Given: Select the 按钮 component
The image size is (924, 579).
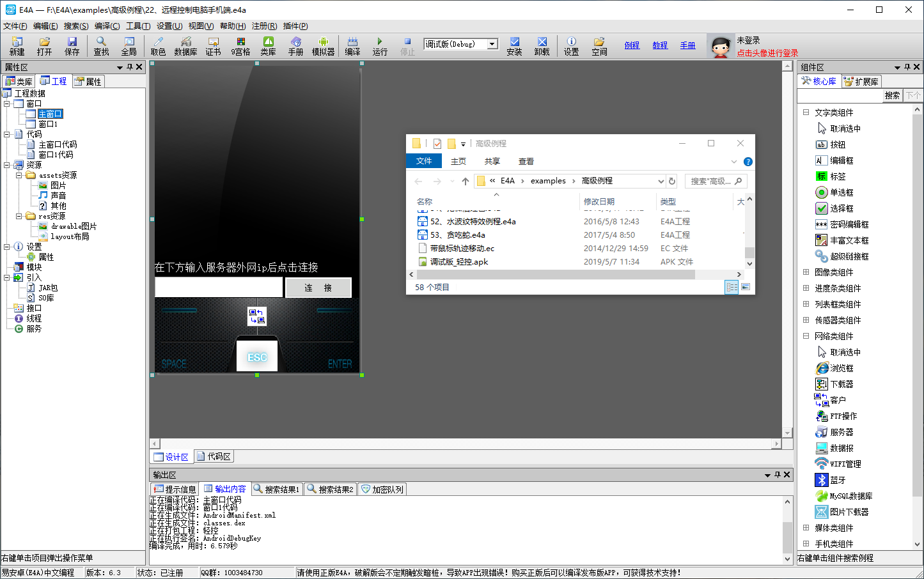Looking at the screenshot, I should [831, 144].
